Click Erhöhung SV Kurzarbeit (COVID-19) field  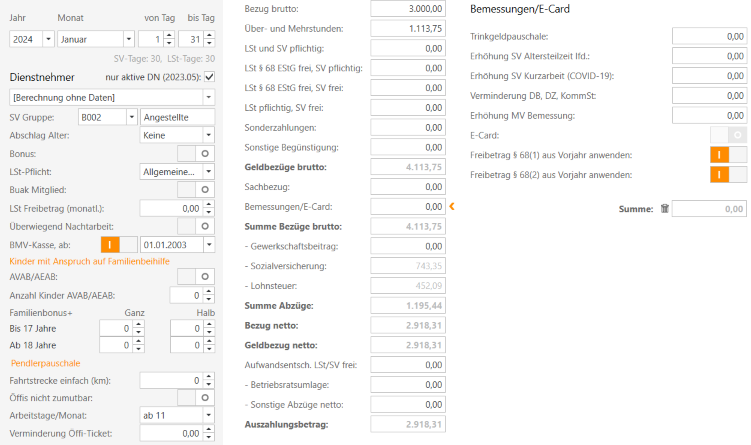coord(709,76)
